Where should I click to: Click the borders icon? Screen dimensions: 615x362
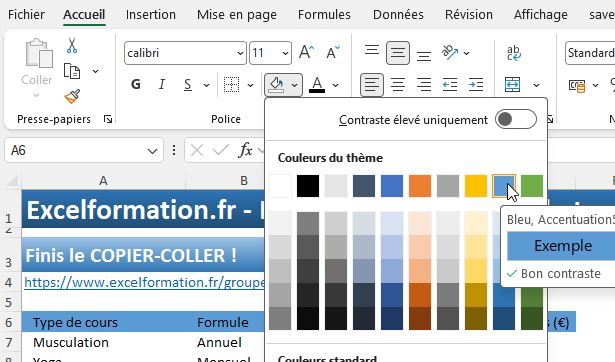231,84
